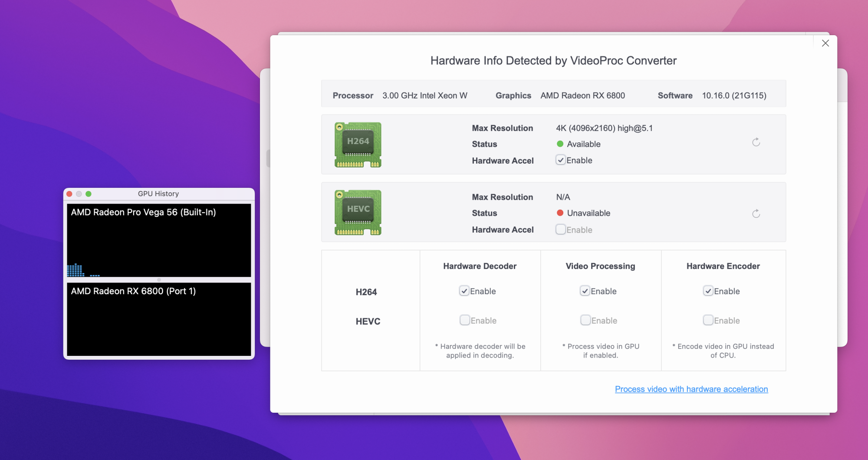Click the 'Encode video in GPU instead of CPU' note
868x460 pixels.
tap(723, 351)
